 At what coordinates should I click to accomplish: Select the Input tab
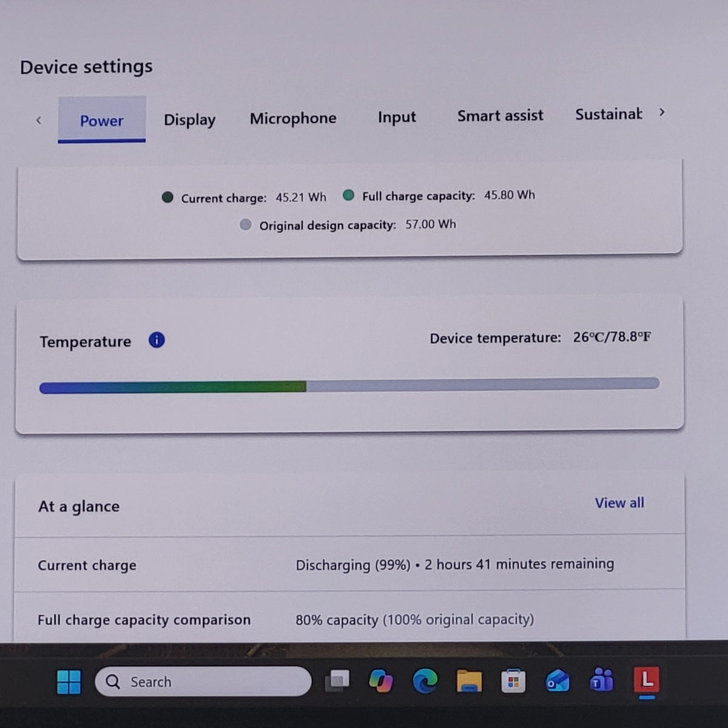[397, 116]
